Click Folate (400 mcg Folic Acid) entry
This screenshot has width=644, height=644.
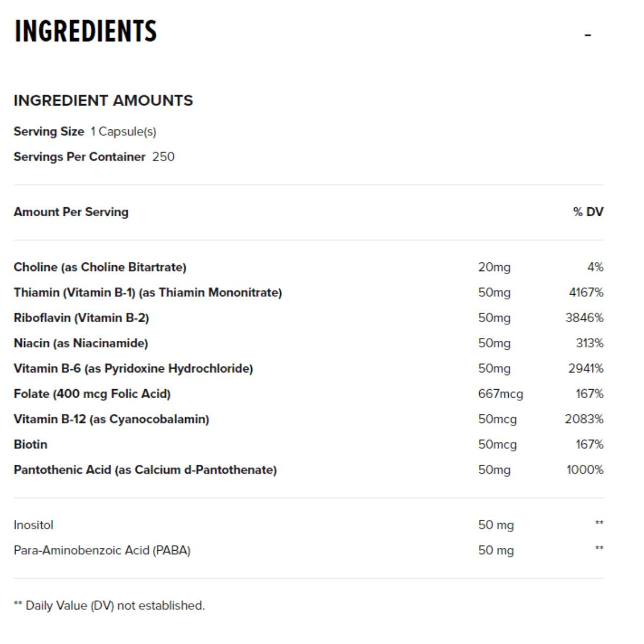92,393
